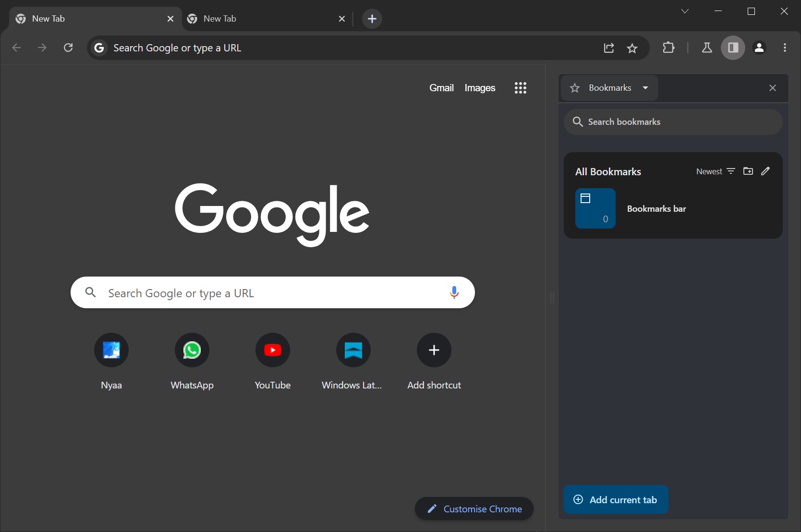Open Chrome three-dot menu

click(x=785, y=48)
